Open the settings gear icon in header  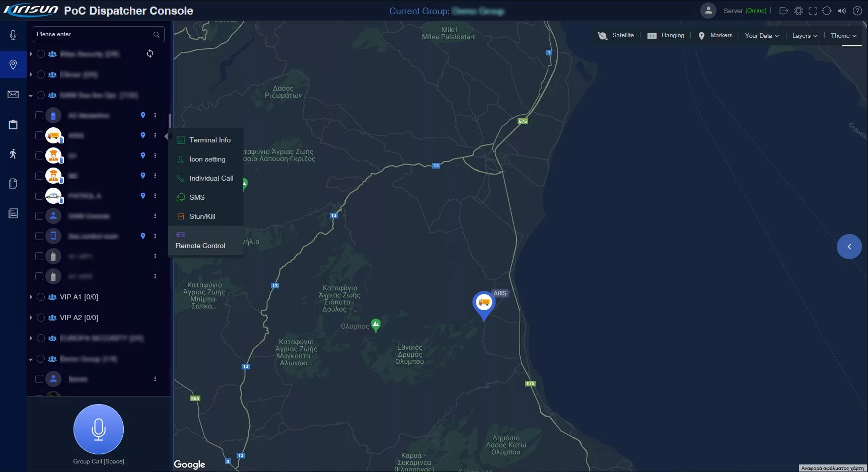click(x=799, y=11)
